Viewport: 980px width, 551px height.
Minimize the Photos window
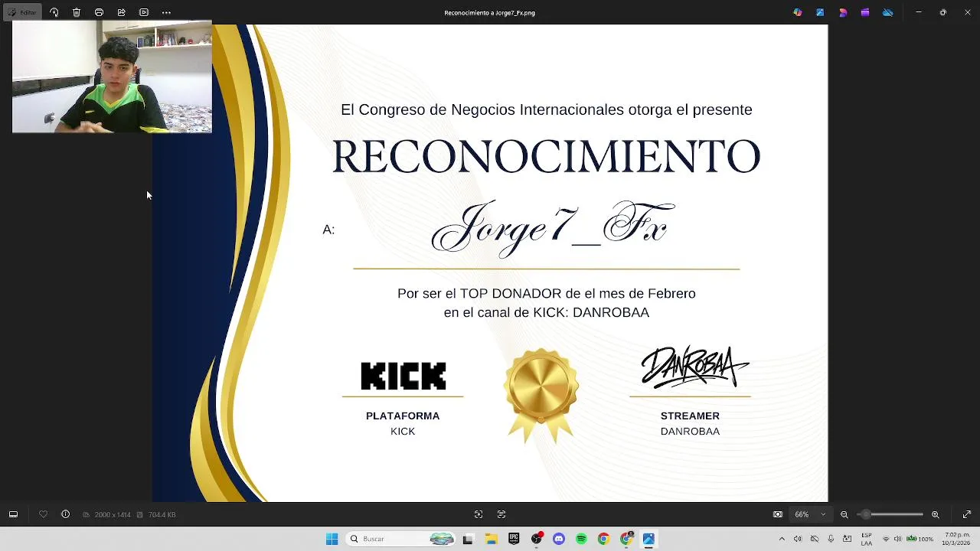coord(919,12)
